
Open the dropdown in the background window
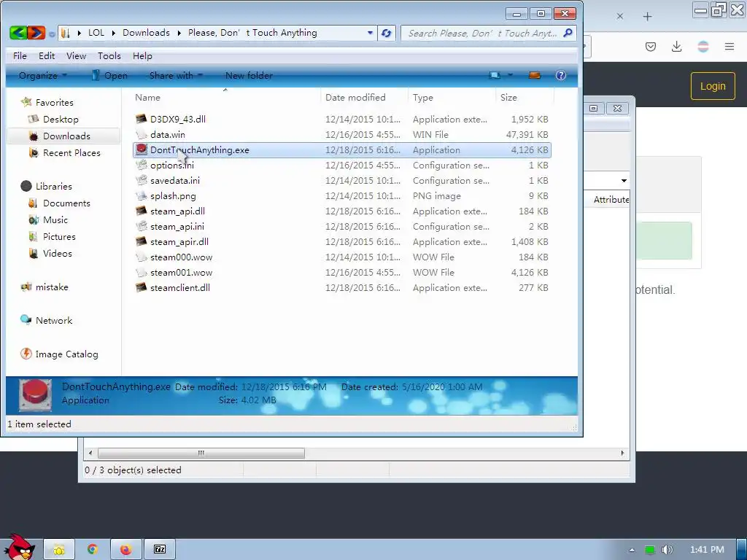tap(624, 181)
